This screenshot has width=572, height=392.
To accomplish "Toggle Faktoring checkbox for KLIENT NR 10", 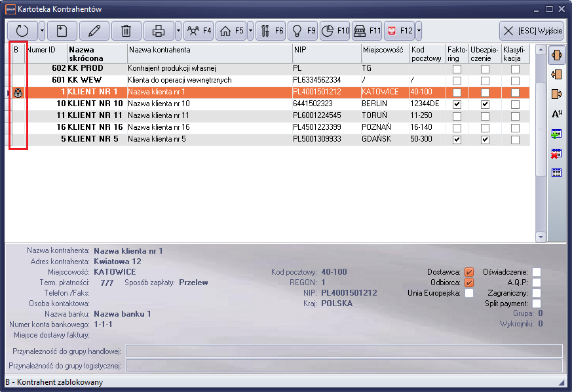I will tap(457, 104).
